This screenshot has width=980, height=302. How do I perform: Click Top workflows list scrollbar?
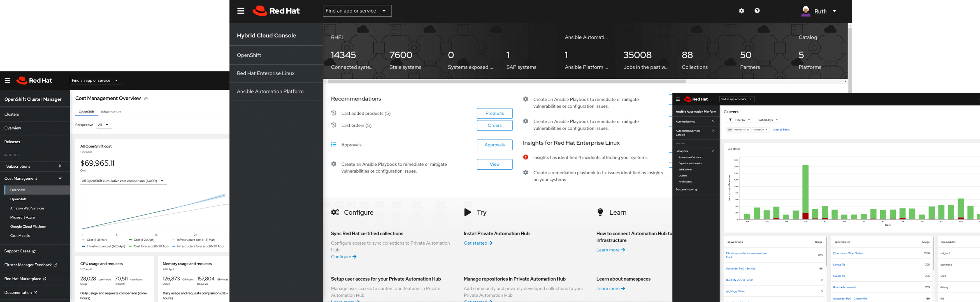click(x=826, y=251)
